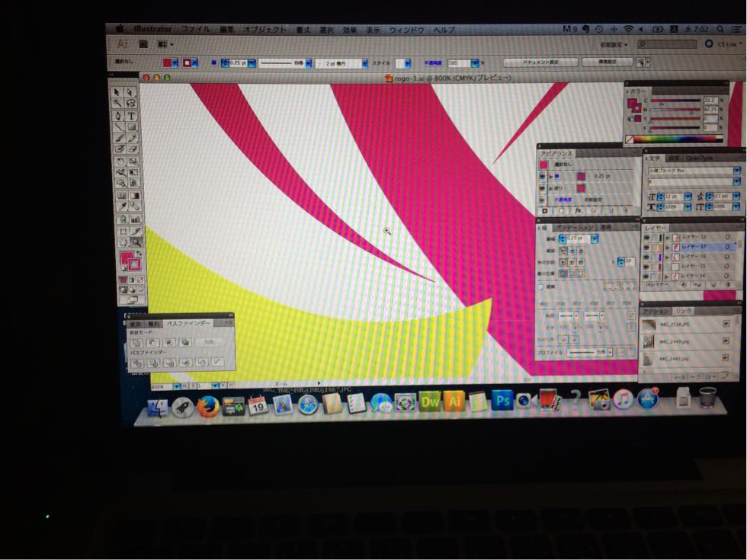Open Firefox from the Dock
747x560 pixels.
pyautogui.click(x=208, y=407)
